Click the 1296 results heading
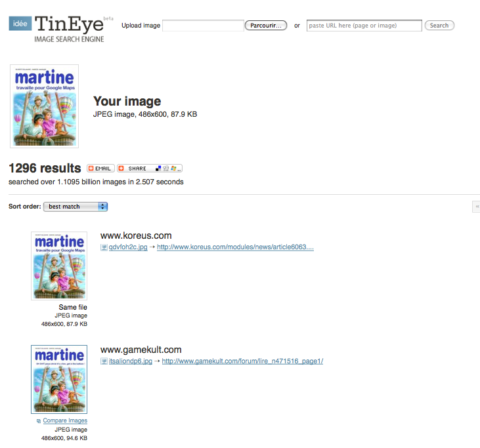Image resolution: width=480 pixels, height=448 pixels. click(45, 168)
